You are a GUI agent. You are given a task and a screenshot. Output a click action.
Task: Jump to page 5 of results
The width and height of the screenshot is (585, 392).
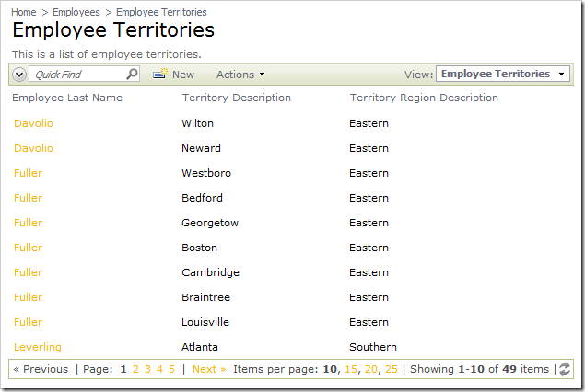171,369
